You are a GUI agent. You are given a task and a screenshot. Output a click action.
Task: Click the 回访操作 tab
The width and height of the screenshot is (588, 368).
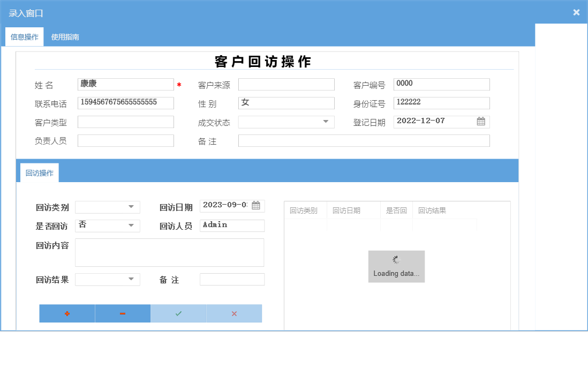click(38, 171)
